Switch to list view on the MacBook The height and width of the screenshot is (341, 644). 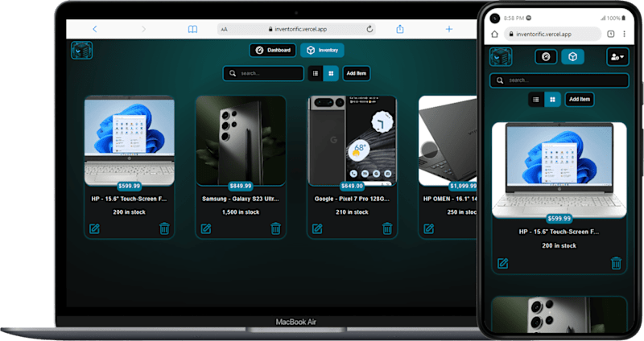316,73
